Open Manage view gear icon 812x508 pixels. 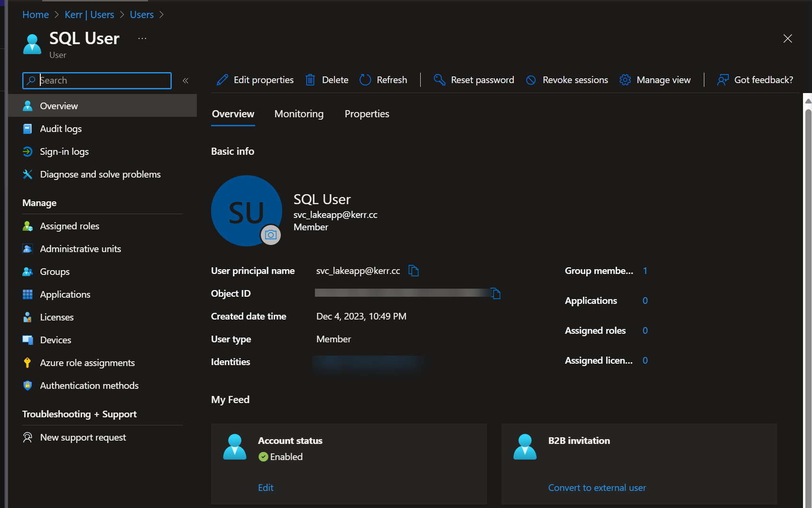point(625,80)
